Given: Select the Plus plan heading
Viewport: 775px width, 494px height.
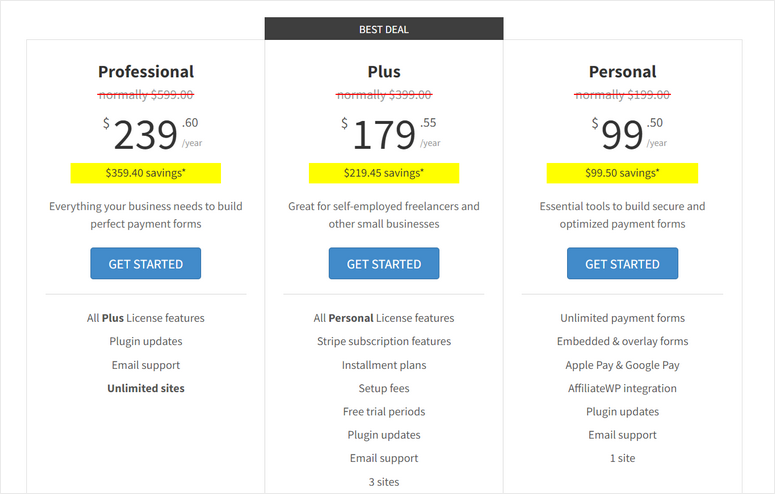Looking at the screenshot, I should coord(384,72).
